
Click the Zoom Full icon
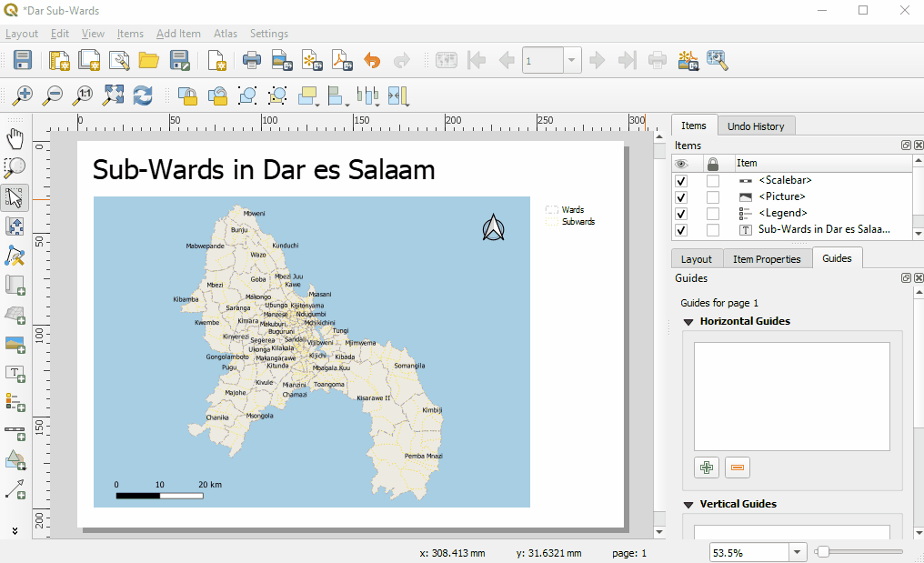(x=113, y=96)
